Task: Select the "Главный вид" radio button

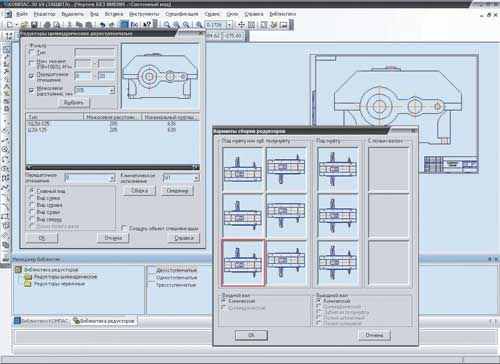Action: 32,191
